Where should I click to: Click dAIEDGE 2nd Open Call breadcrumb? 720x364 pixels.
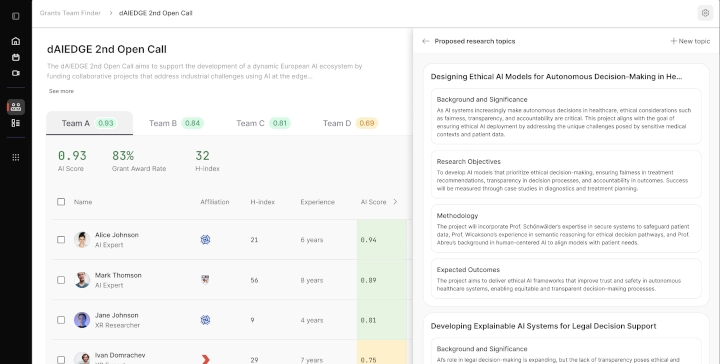pos(156,13)
